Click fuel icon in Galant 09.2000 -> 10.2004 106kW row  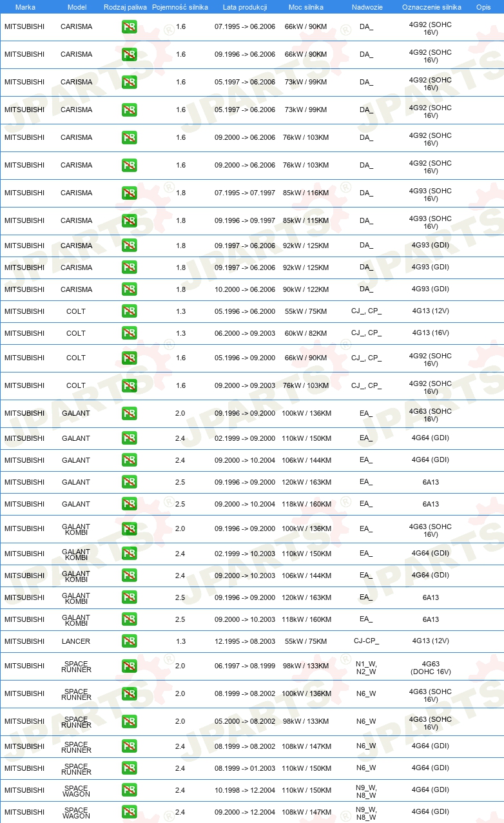(x=129, y=460)
